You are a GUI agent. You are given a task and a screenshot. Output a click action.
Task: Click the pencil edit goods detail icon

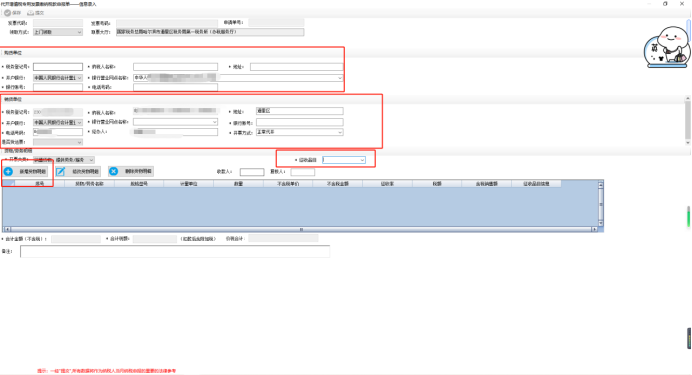[60, 171]
